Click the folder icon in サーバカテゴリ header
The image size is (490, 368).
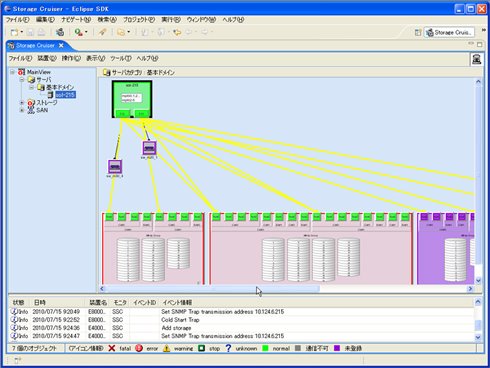tap(106, 72)
